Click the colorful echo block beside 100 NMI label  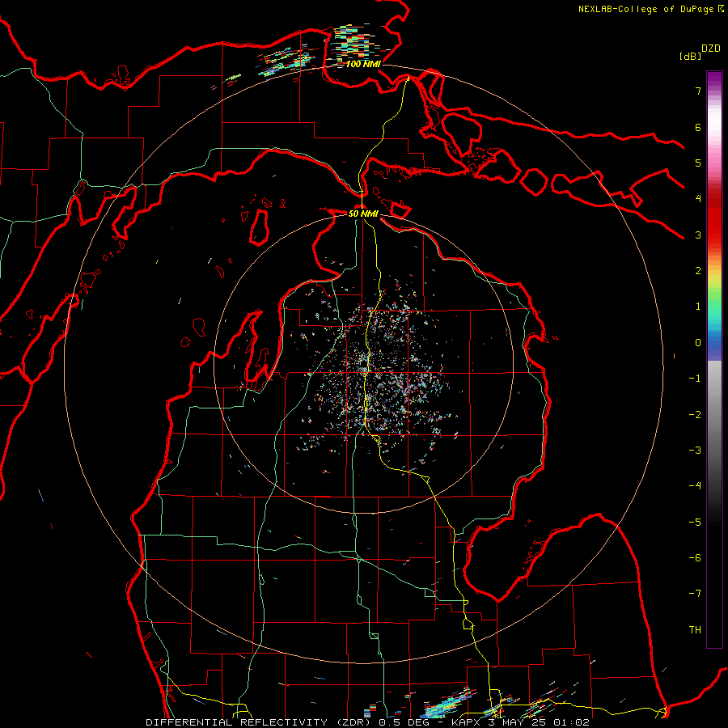click(353, 43)
